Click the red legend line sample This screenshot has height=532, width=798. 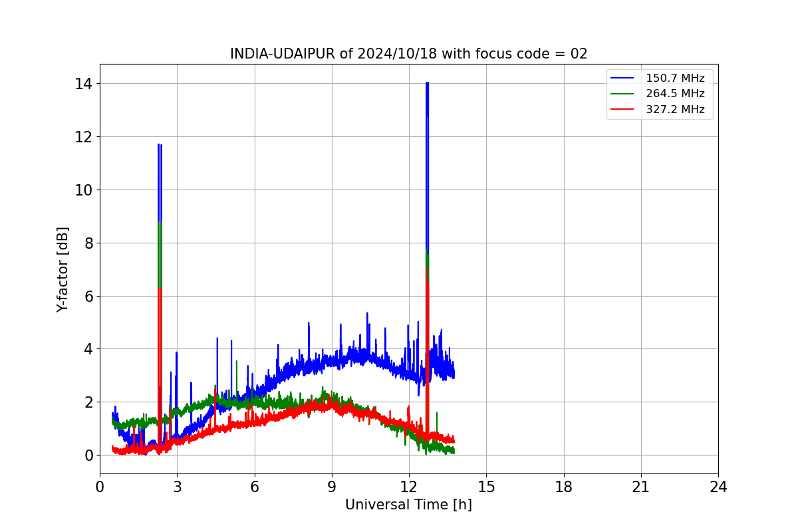click(x=622, y=110)
